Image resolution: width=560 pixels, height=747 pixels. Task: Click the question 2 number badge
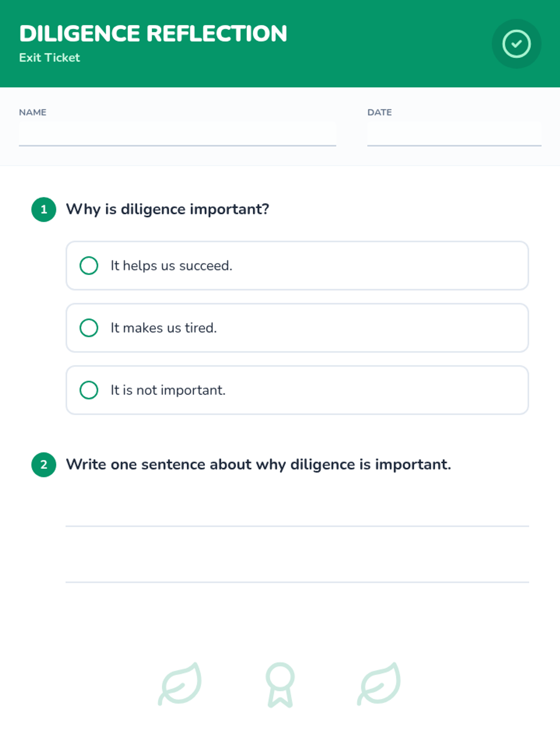(44, 465)
